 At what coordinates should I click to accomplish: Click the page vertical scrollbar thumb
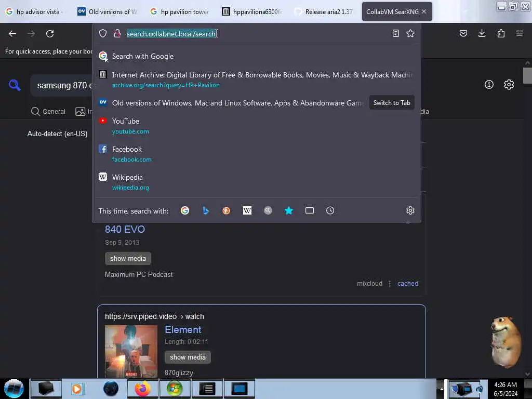[527, 75]
